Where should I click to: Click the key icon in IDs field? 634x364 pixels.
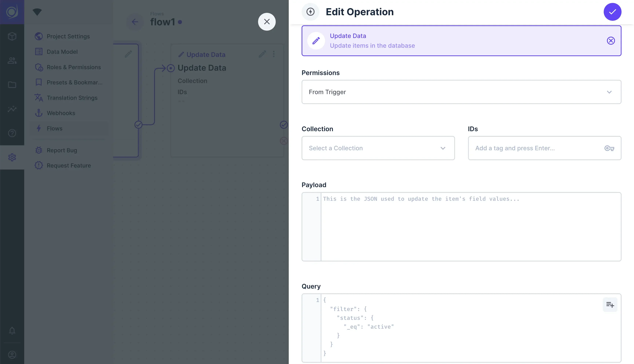(609, 148)
